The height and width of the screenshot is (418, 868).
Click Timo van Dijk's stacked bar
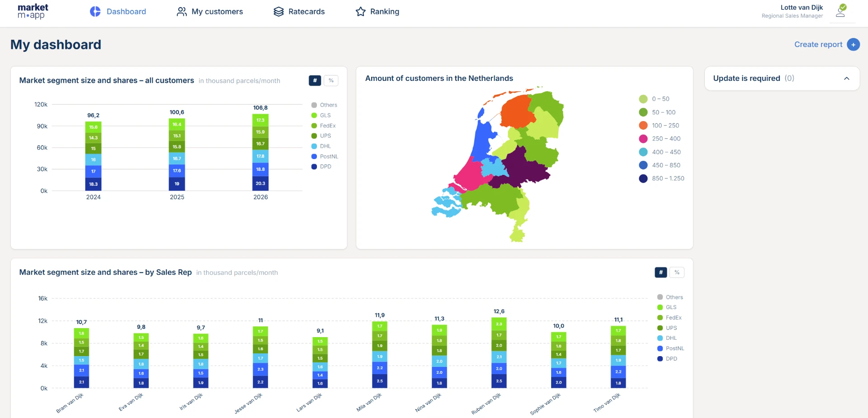pyautogui.click(x=618, y=357)
